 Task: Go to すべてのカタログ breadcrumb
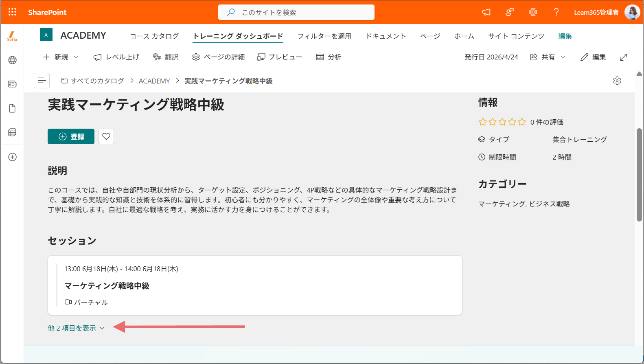[x=93, y=81]
